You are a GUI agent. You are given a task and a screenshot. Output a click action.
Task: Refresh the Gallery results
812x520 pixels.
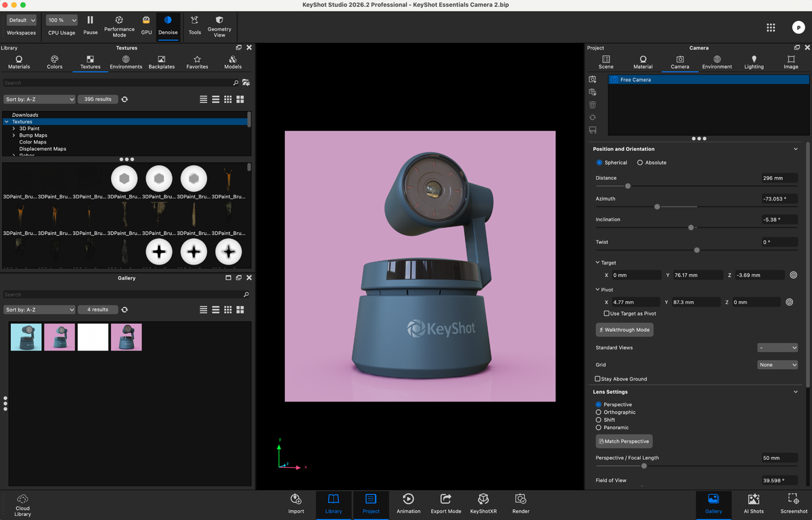click(125, 309)
